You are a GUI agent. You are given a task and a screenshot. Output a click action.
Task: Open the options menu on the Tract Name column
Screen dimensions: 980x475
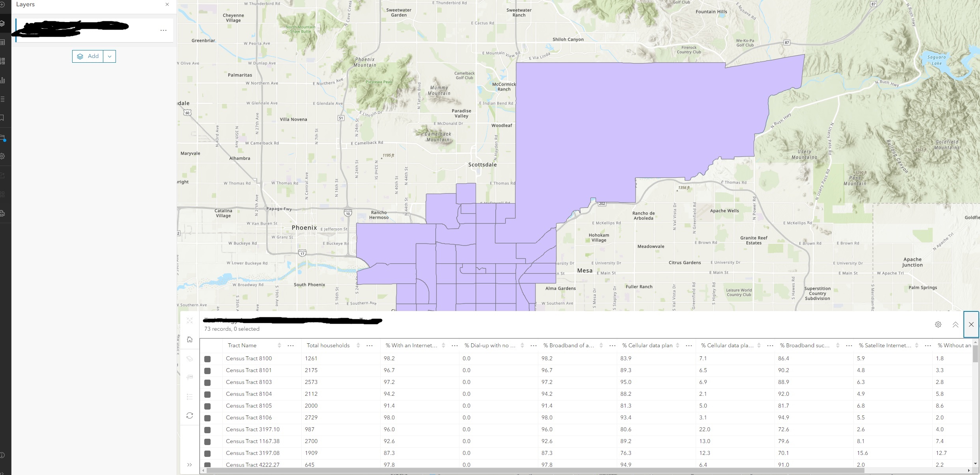coord(290,346)
